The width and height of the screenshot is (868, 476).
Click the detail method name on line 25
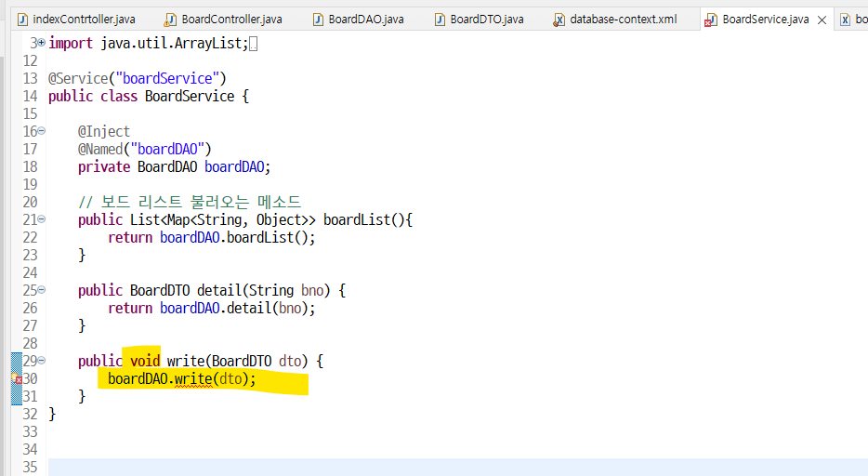point(219,291)
